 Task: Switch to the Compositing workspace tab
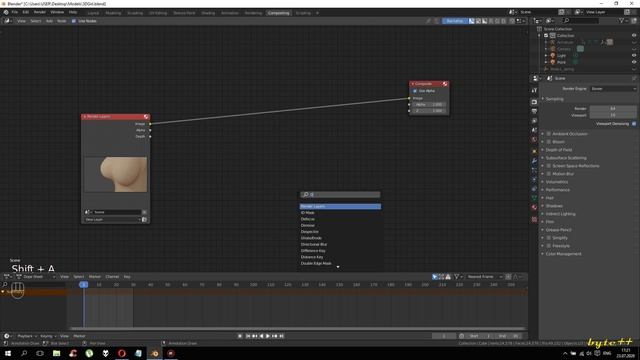(x=278, y=13)
